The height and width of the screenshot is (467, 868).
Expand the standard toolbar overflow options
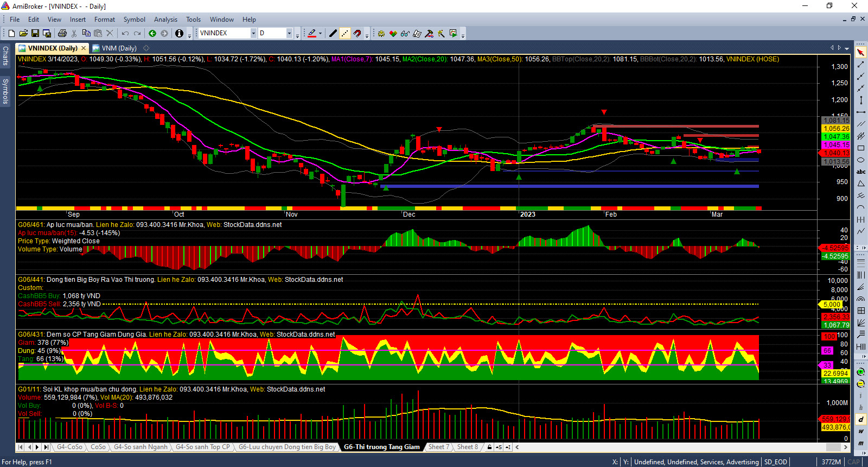pyautogui.click(x=189, y=35)
